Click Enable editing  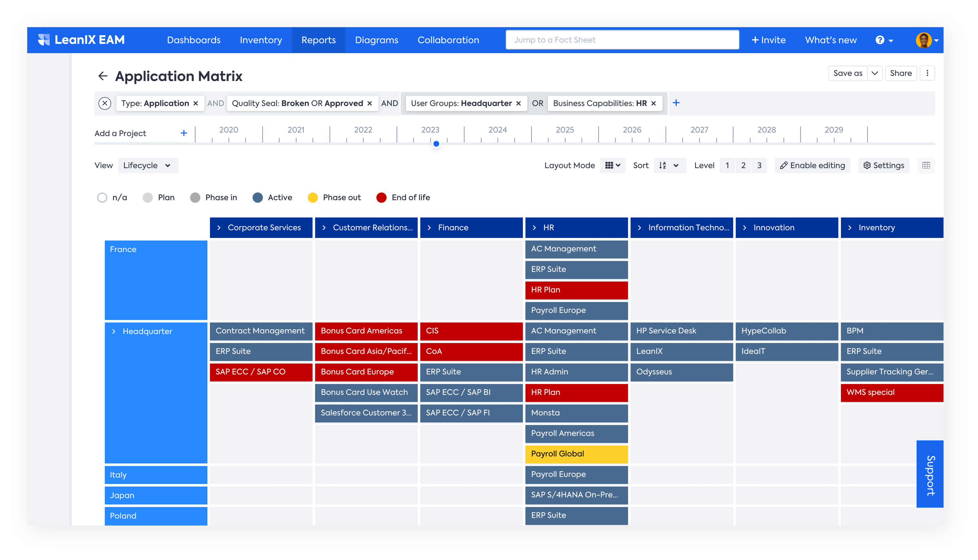812,165
